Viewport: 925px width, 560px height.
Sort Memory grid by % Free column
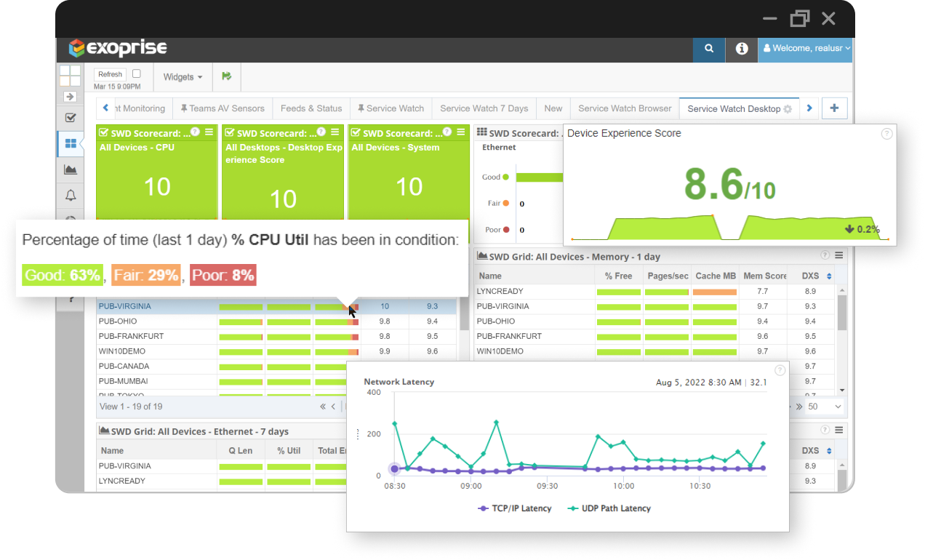(618, 276)
